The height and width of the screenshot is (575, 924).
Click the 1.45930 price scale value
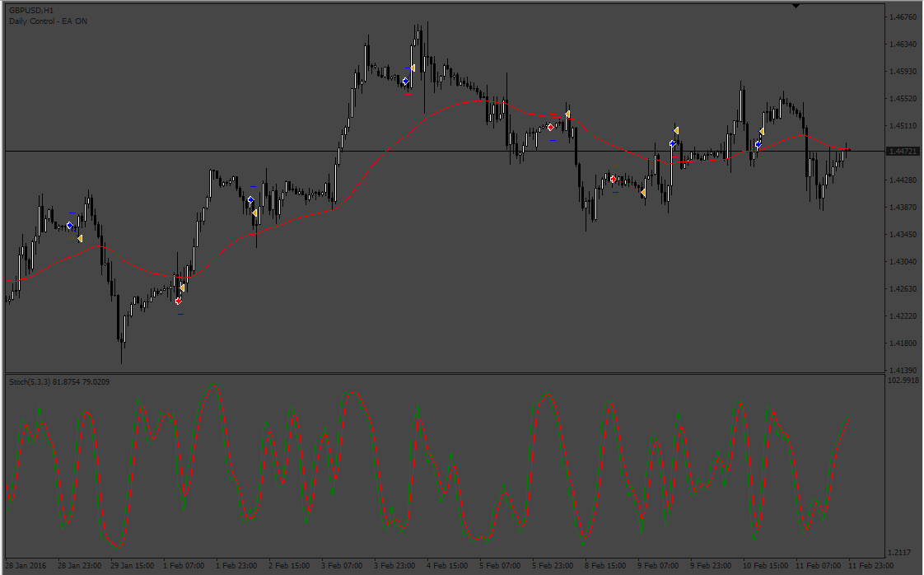(x=903, y=72)
